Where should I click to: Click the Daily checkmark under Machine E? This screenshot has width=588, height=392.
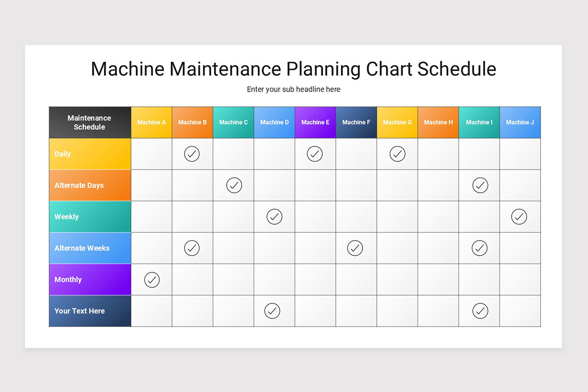click(x=315, y=154)
